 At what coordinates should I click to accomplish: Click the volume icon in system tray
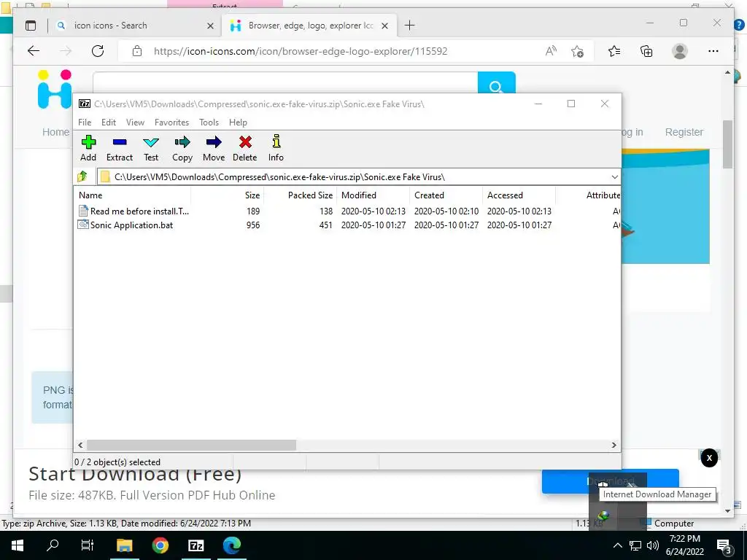click(653, 545)
